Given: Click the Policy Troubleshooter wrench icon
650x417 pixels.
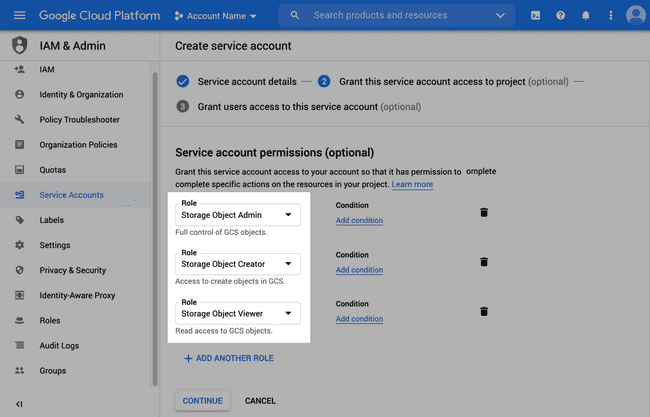Looking at the screenshot, I should [19, 119].
